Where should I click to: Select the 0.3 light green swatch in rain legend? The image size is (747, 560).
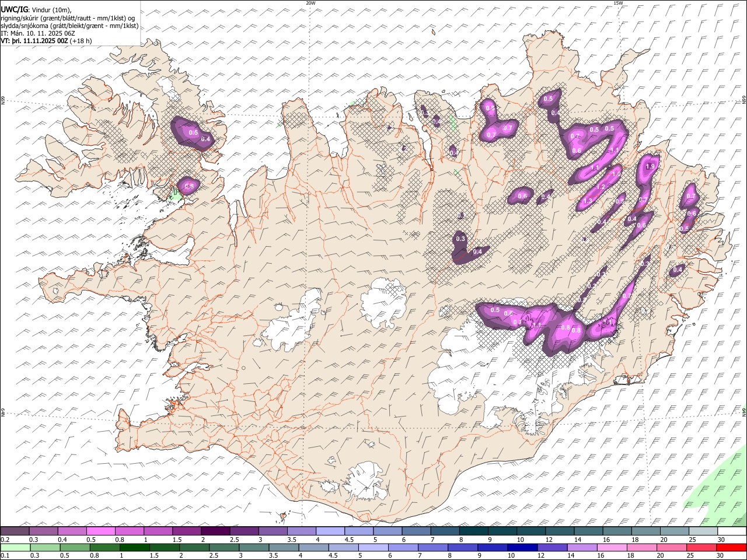46,547
